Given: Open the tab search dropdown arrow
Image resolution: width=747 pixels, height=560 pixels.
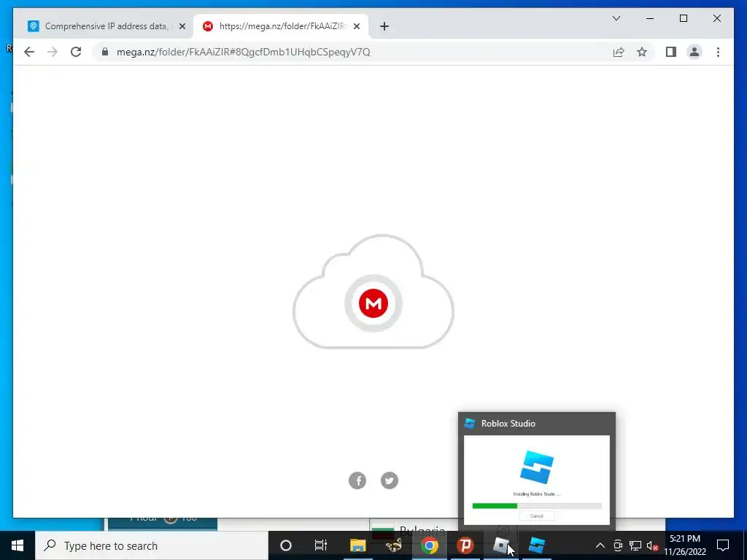Looking at the screenshot, I should pos(616,18).
